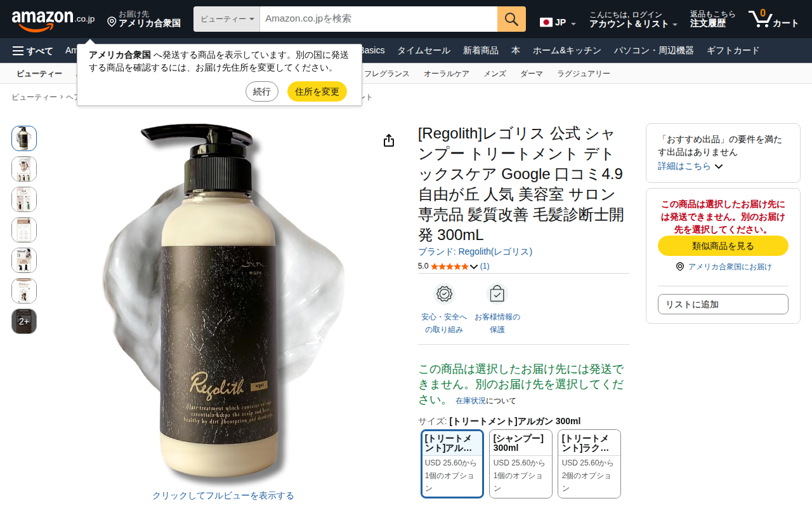Expand the JP language selector

pyautogui.click(x=558, y=22)
